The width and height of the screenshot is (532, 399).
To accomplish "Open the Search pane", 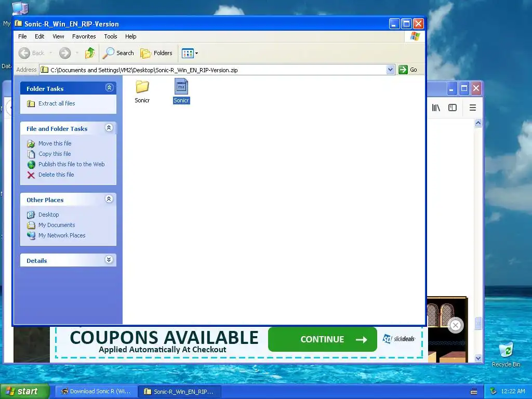I will (118, 53).
